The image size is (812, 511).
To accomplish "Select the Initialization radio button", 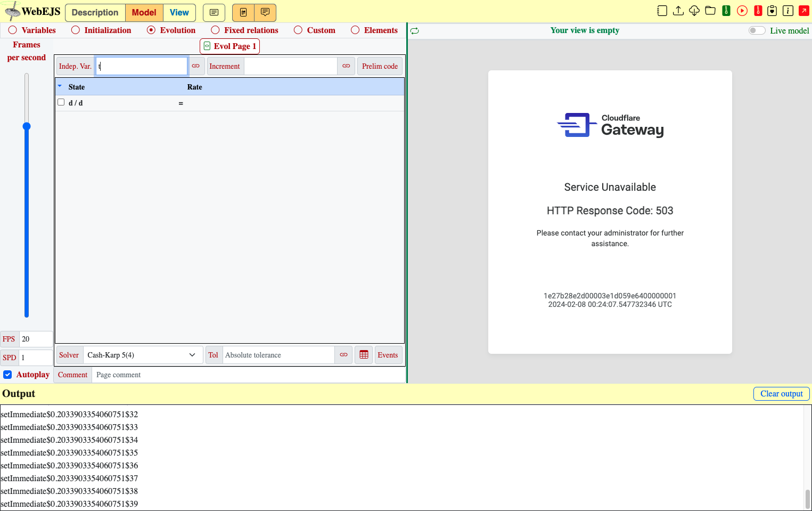I will (76, 30).
